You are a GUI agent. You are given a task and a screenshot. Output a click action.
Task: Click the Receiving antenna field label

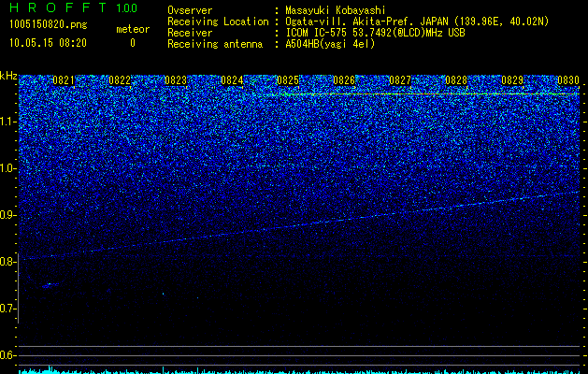click(x=215, y=44)
